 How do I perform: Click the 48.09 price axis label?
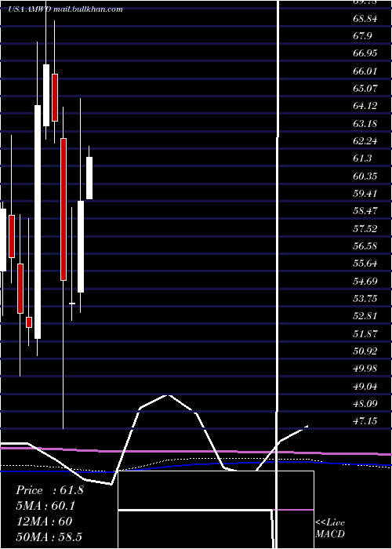tap(365, 403)
